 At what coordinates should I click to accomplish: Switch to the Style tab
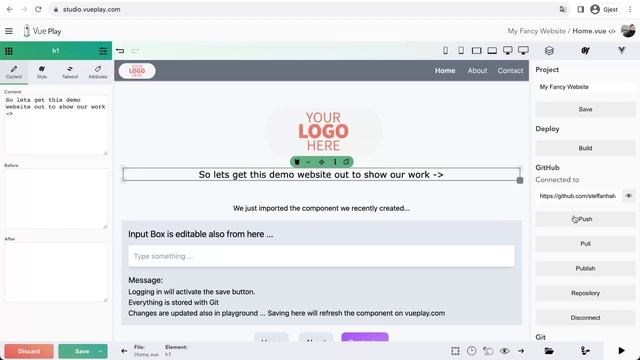tap(42, 72)
